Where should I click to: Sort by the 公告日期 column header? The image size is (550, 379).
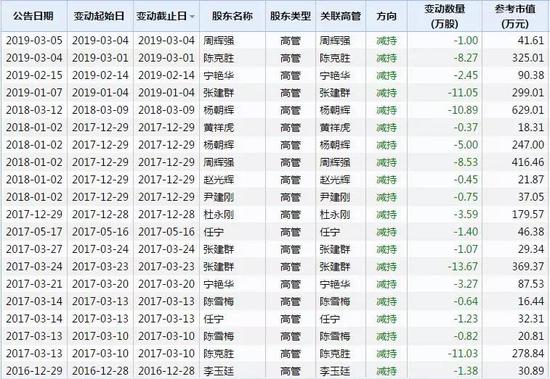pos(33,16)
